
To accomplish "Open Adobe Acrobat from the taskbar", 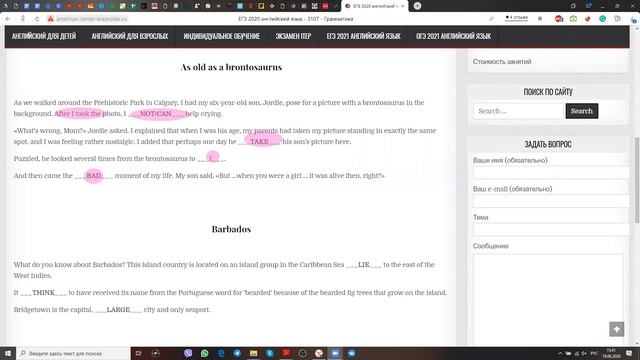I will (286, 353).
